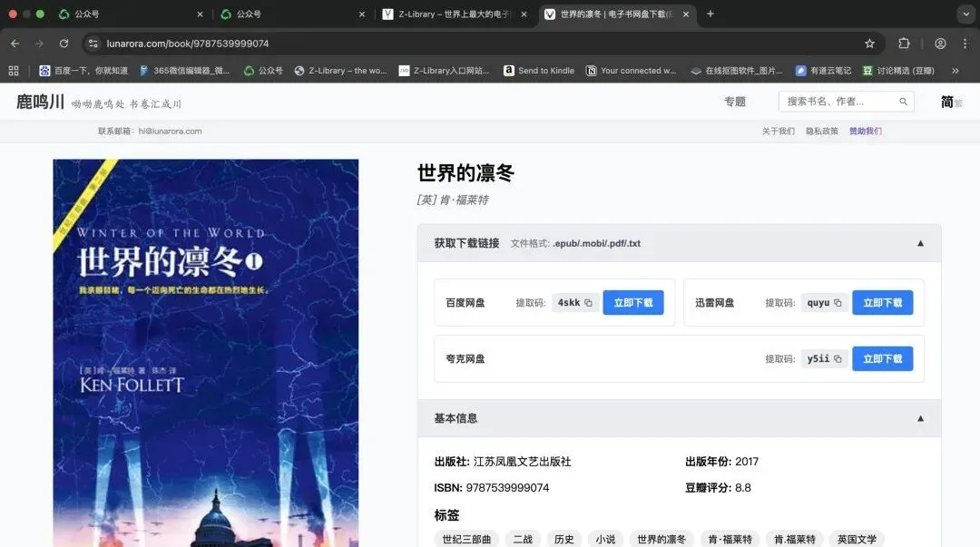Open the 在线抠图软件 bookmark

coord(736,71)
